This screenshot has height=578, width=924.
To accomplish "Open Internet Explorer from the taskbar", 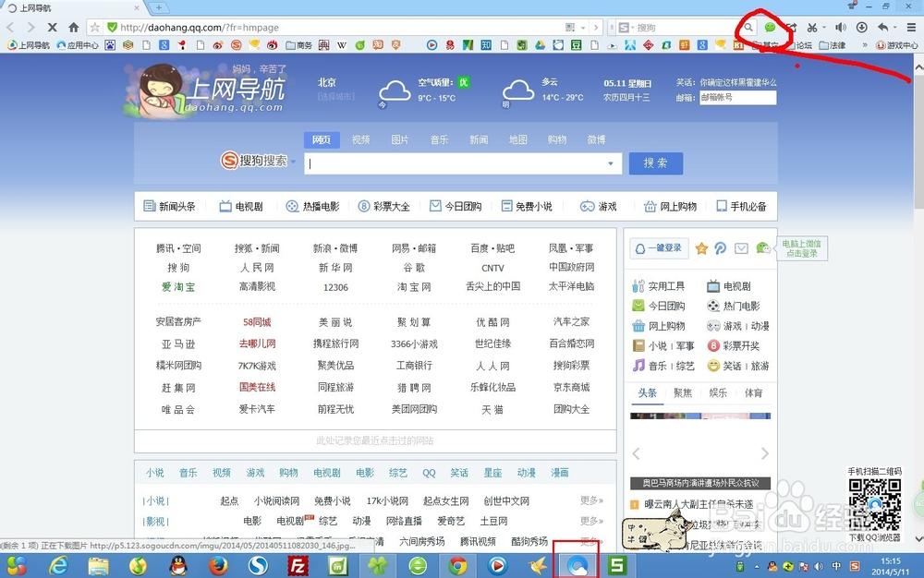I will [57, 566].
